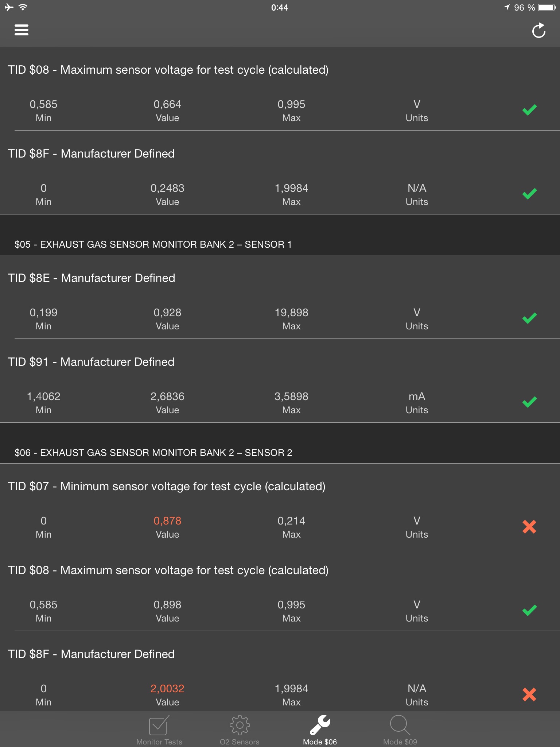Tap the green checkmark for TID $8E
This screenshot has height=747, width=560.
529,318
